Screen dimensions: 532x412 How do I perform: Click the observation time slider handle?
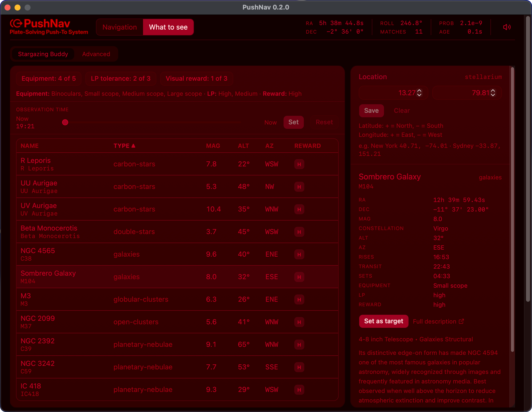(x=65, y=122)
